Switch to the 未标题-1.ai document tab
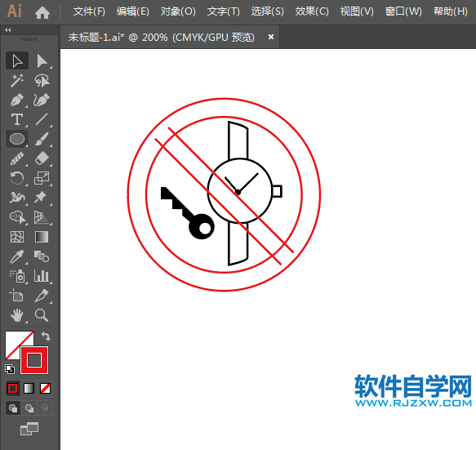This screenshot has height=450, width=476. point(161,38)
